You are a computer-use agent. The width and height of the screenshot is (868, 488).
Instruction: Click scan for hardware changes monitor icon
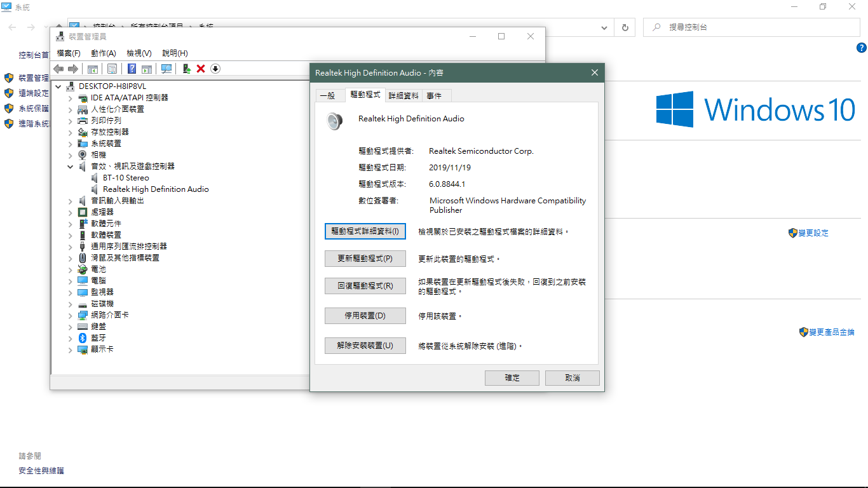click(166, 69)
